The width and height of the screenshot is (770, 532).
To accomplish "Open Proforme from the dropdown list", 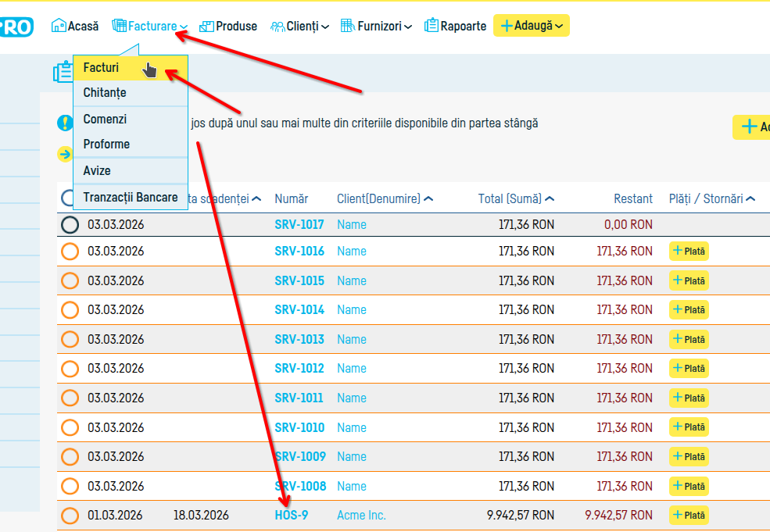I will point(106,145).
